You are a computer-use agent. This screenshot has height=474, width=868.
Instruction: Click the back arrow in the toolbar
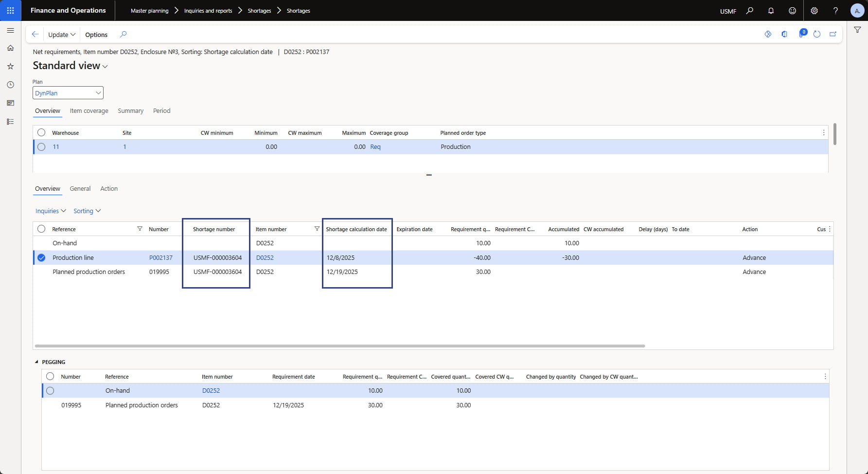coord(35,35)
